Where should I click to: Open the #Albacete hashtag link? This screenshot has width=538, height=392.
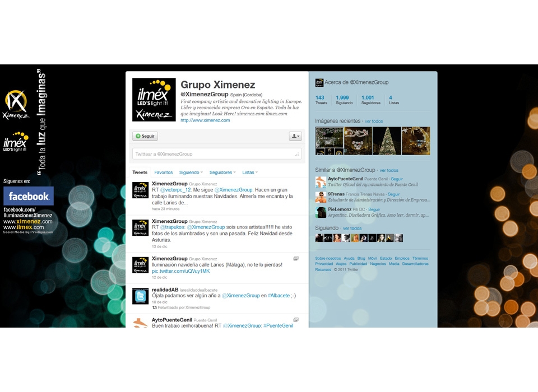[x=279, y=295]
